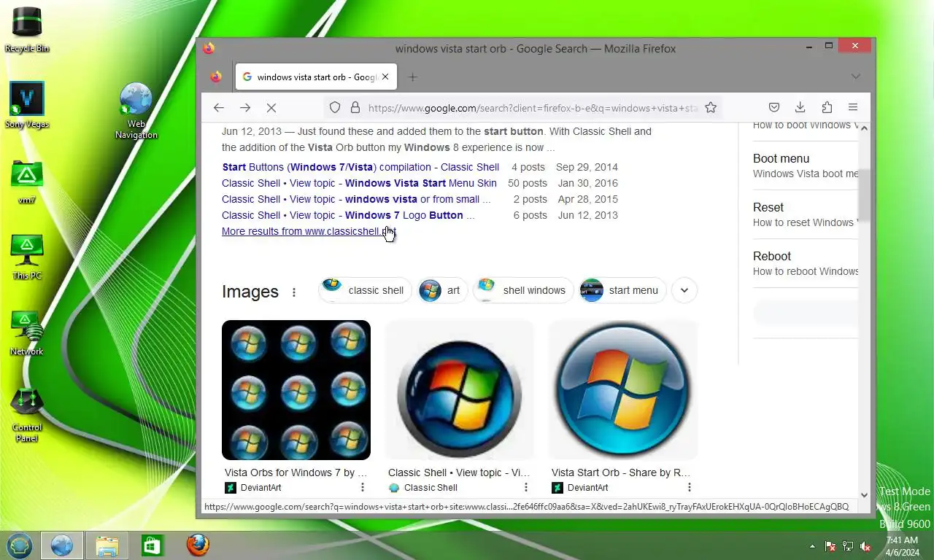Select Network desktop icon
This screenshot has height=560, width=934.
click(27, 333)
